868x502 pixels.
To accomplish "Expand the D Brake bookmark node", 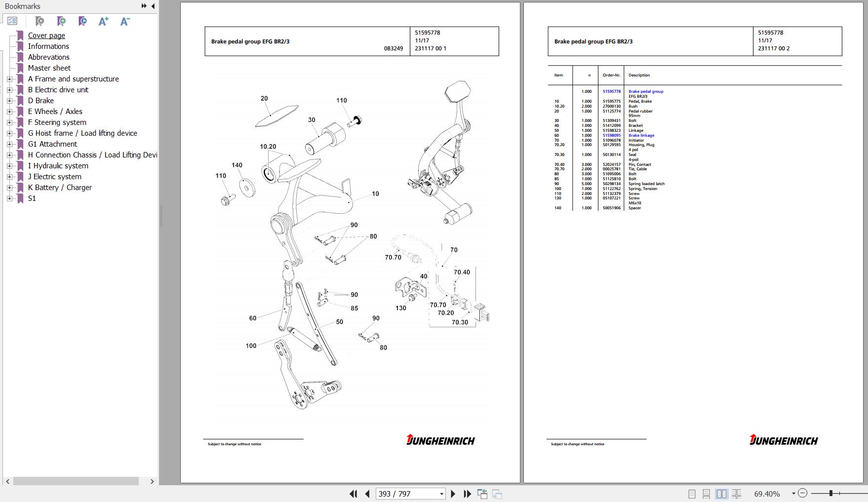I will [9, 101].
